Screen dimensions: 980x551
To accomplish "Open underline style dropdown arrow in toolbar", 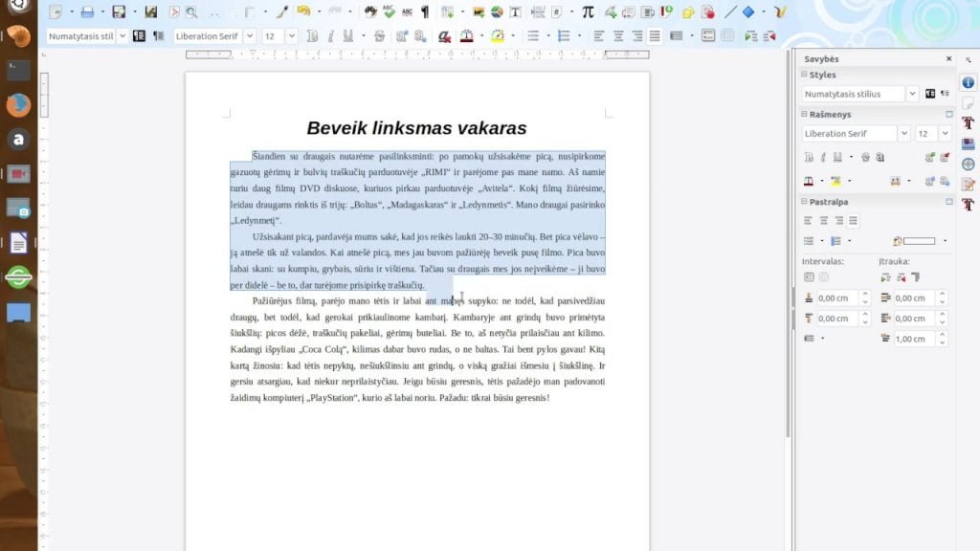I will 363,36.
